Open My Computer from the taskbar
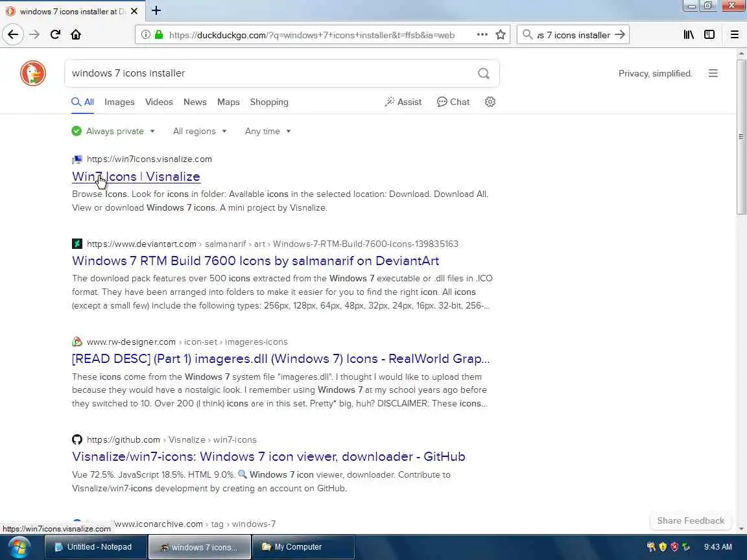The width and height of the screenshot is (747, 560). (x=303, y=546)
